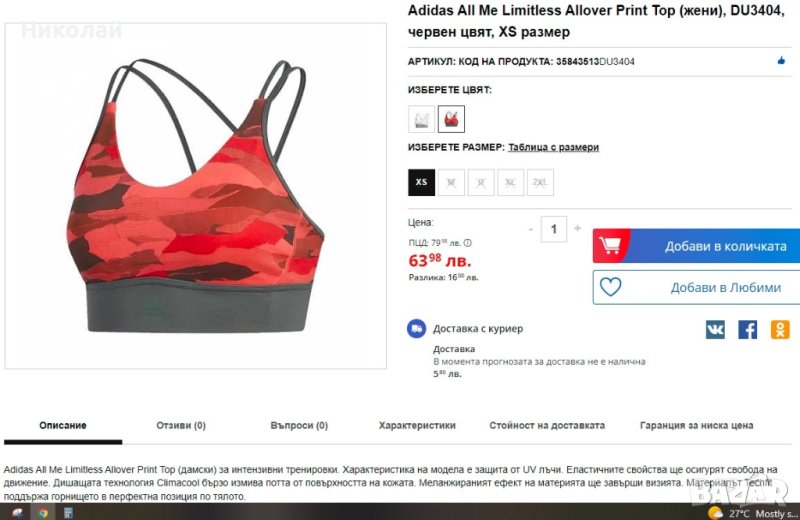Open Chrome from the taskbar

click(43, 513)
